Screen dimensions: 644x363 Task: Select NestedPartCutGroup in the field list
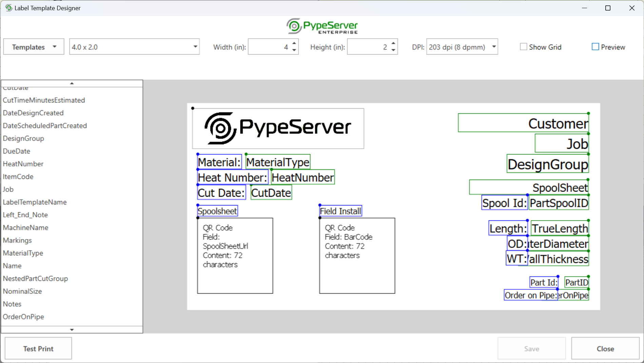pos(36,278)
